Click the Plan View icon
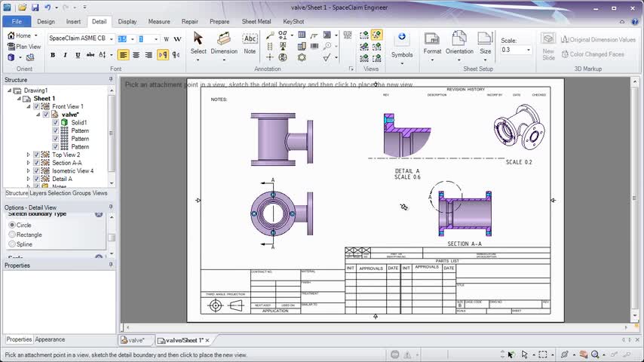 coord(11,47)
